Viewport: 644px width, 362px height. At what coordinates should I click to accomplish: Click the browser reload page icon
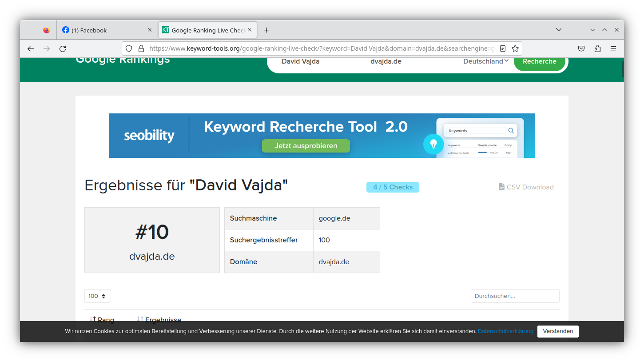63,48
